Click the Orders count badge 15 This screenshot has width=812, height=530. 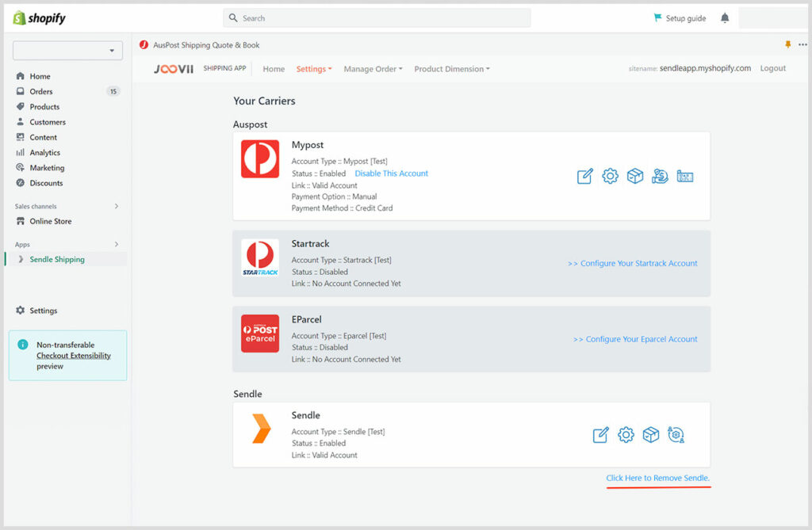coord(113,92)
